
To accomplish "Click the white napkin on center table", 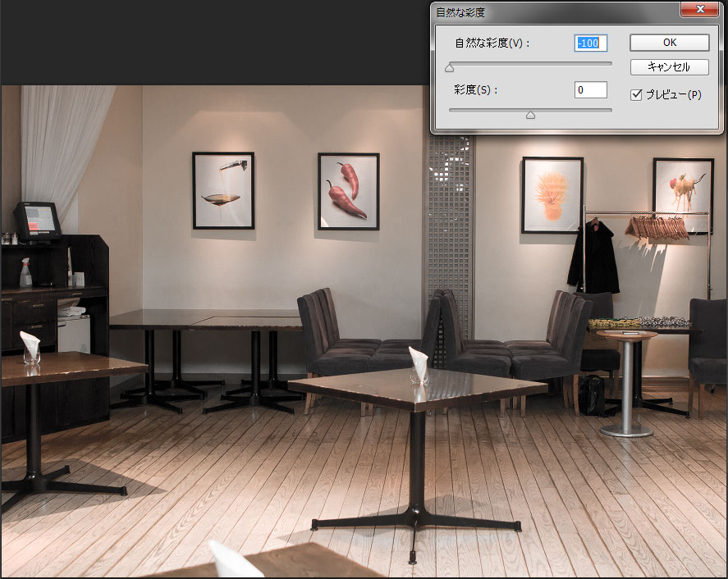I will point(419,363).
